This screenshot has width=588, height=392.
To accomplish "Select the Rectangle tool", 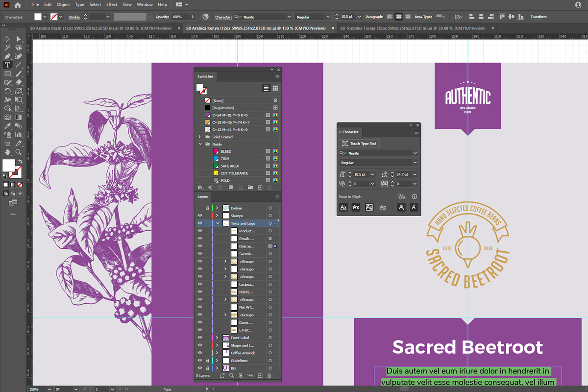I will 8,74.
